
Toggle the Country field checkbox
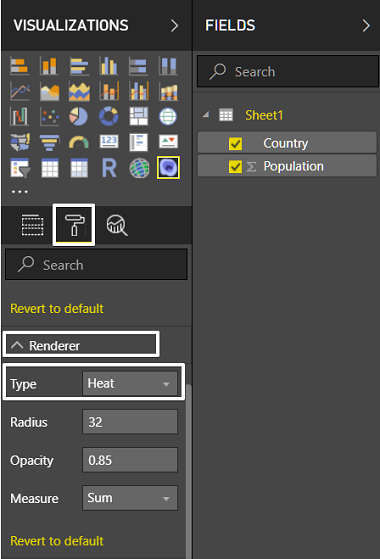pyautogui.click(x=235, y=144)
